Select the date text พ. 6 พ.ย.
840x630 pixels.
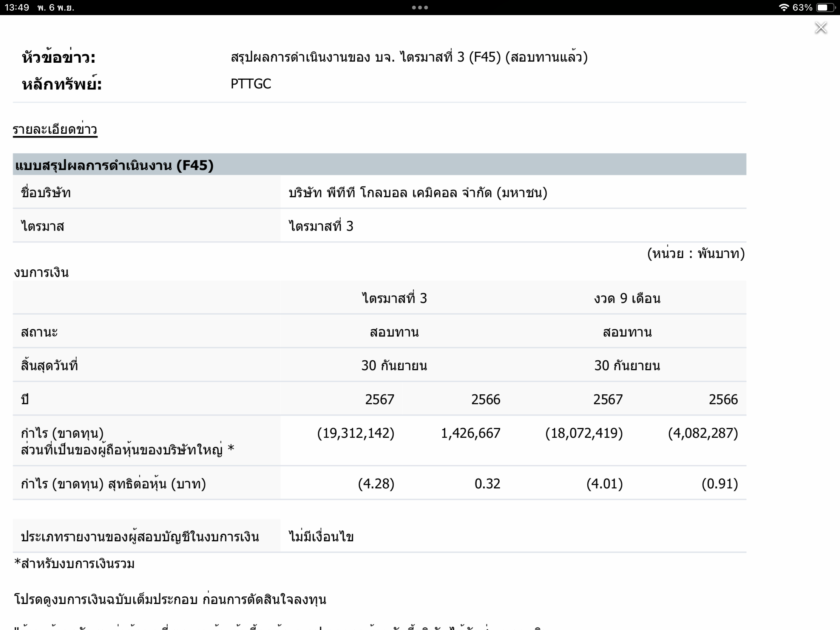pos(56,8)
